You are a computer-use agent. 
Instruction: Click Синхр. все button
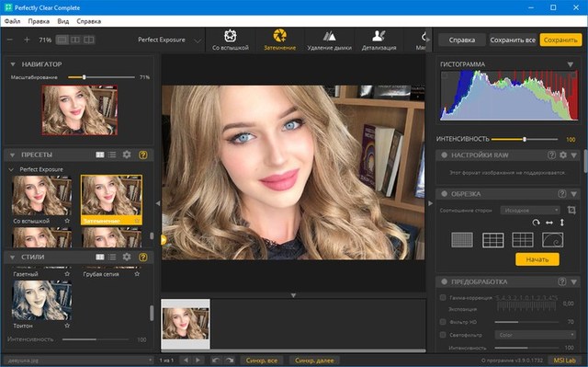[262, 361]
